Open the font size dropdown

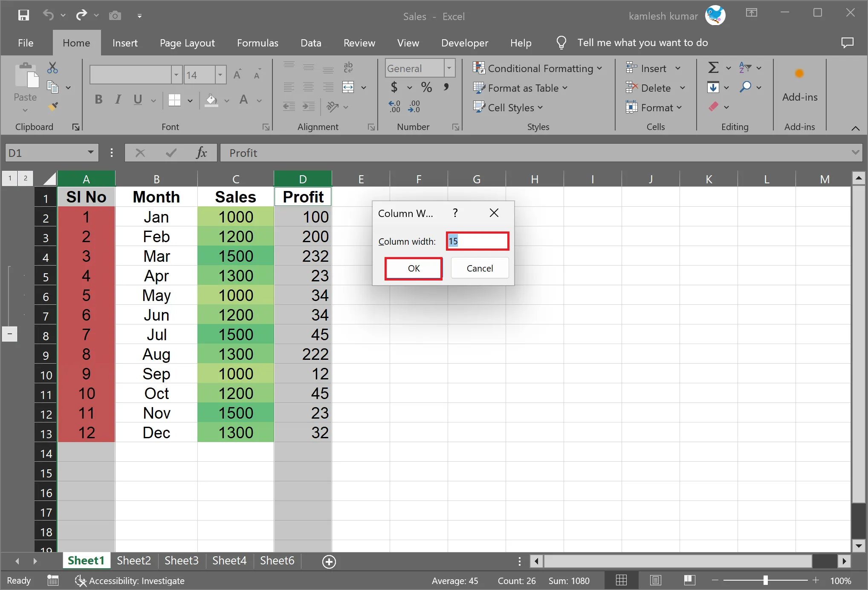point(220,74)
